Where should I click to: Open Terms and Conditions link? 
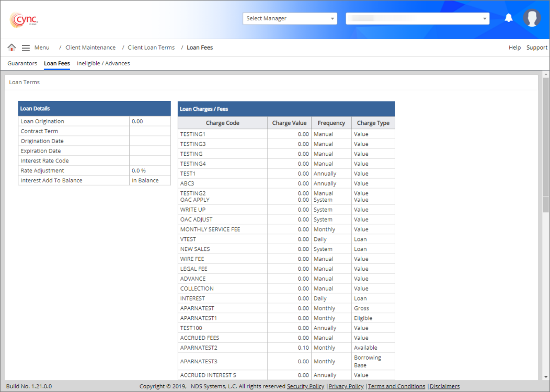click(x=396, y=386)
